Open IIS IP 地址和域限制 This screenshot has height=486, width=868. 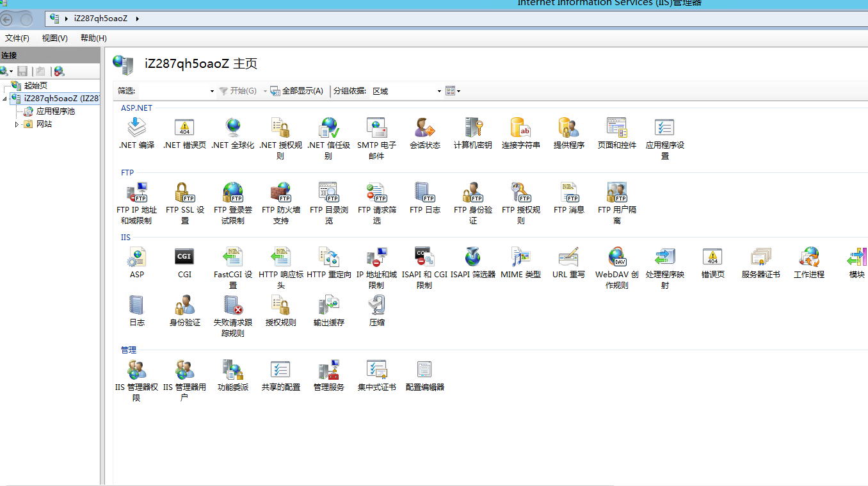[376, 268]
